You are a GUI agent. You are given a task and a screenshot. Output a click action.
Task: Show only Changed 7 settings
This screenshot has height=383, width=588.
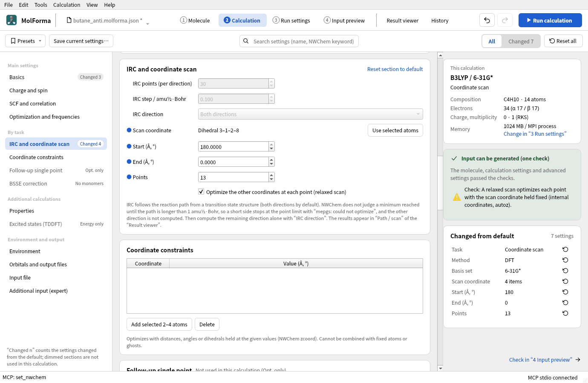point(521,41)
